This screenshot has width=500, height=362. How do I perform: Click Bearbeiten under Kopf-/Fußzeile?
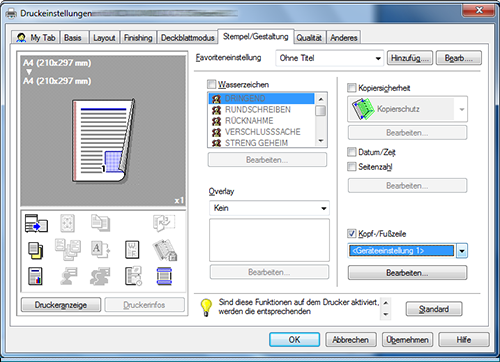click(x=407, y=273)
